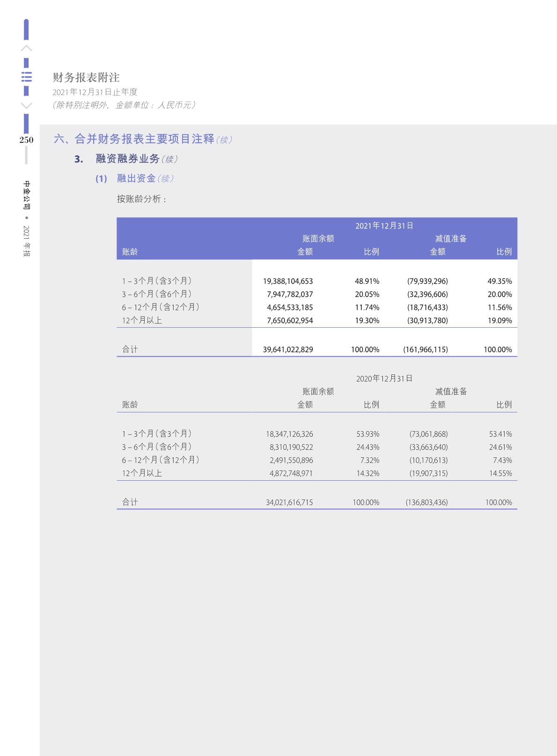Click the 2021 impairment total (161,966,115)
The width and height of the screenshot is (557, 756).
tap(425, 349)
